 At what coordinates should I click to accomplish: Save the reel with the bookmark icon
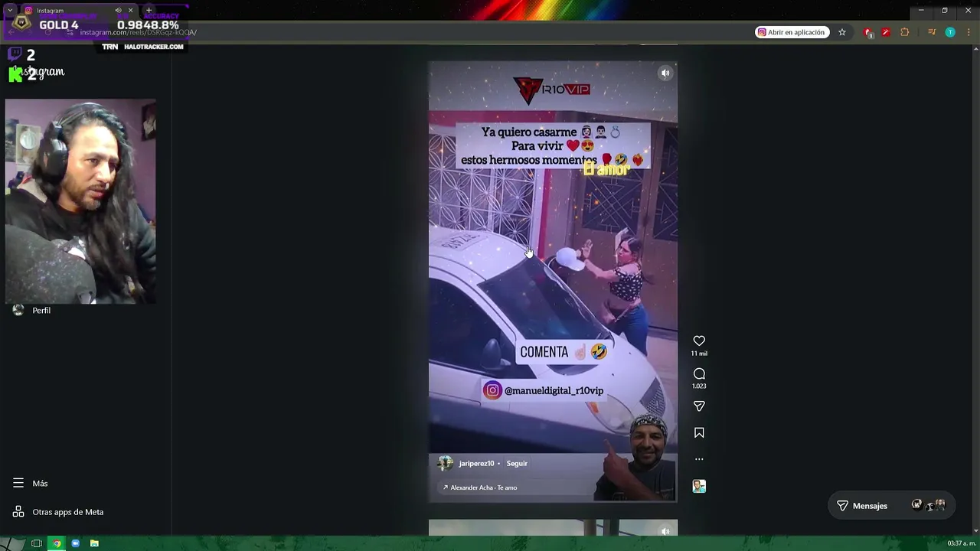point(699,433)
